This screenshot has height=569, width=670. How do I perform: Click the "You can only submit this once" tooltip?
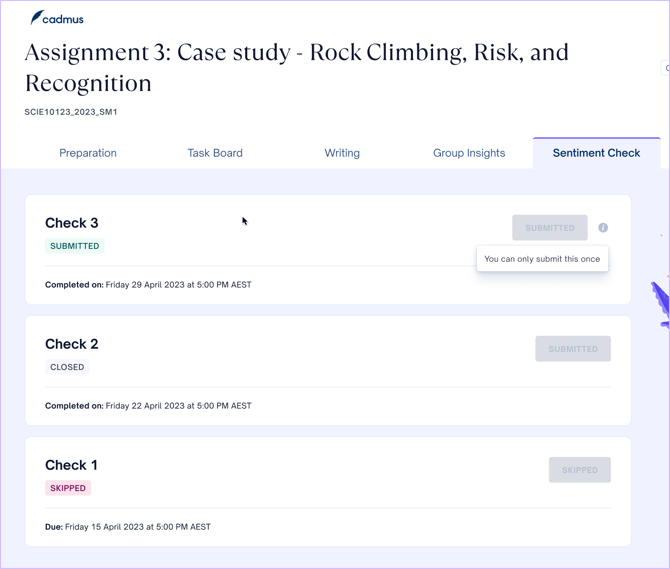pyautogui.click(x=542, y=259)
